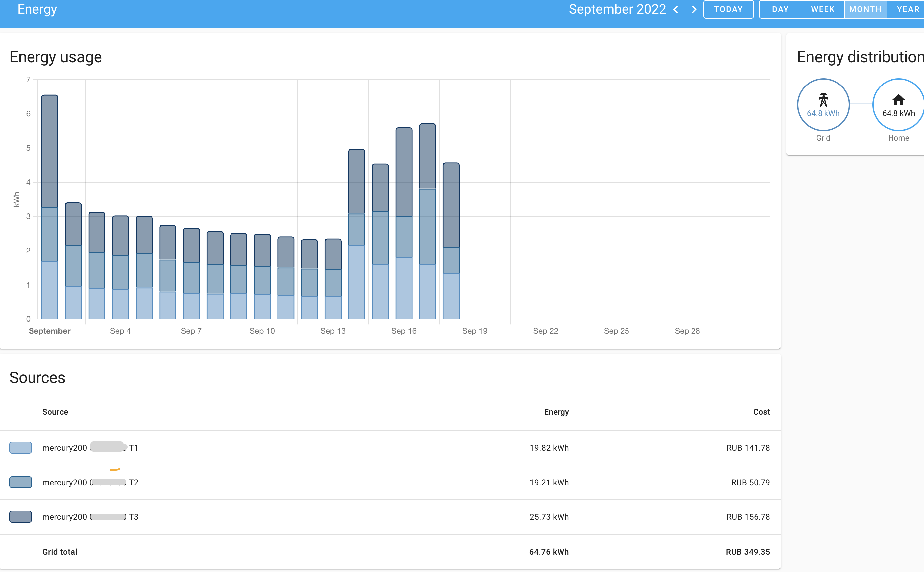Select the MONTH period button
Screen dimensions: 924x572
click(865, 10)
